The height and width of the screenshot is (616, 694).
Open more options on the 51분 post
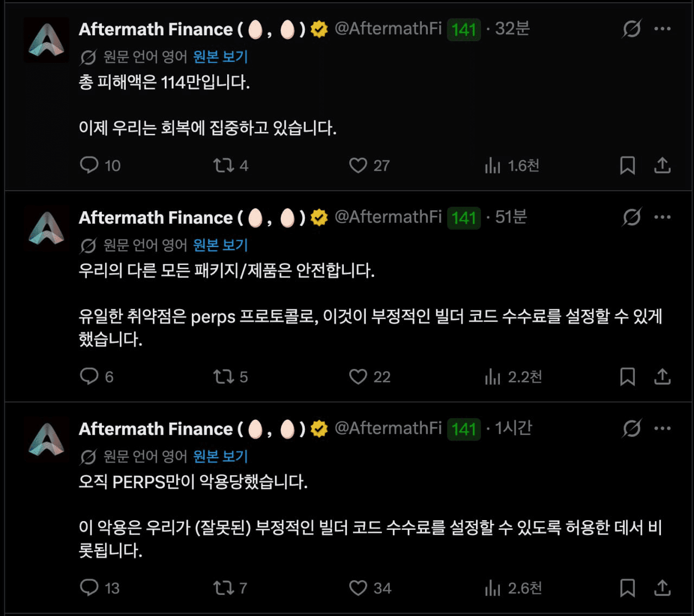(x=663, y=217)
